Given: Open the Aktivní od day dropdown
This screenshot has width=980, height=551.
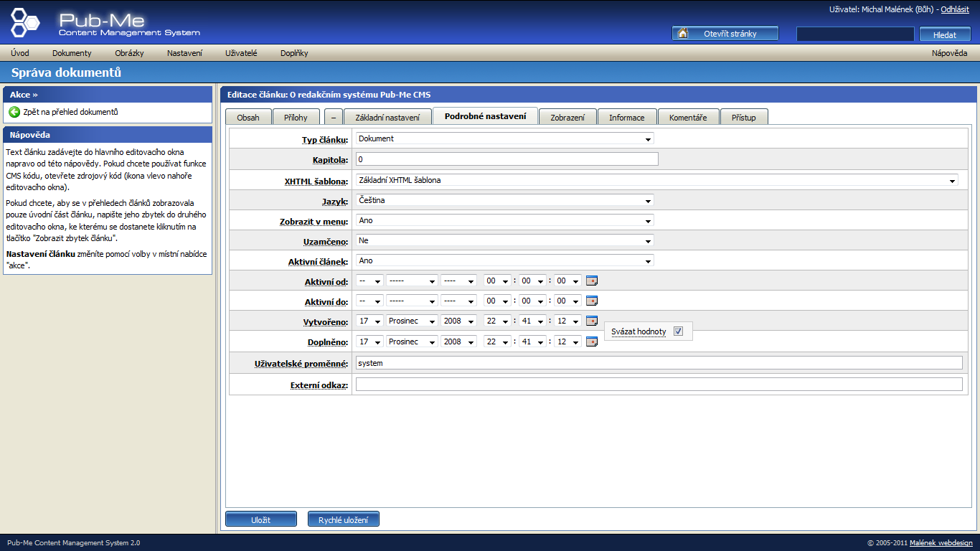Looking at the screenshot, I should [x=370, y=281].
